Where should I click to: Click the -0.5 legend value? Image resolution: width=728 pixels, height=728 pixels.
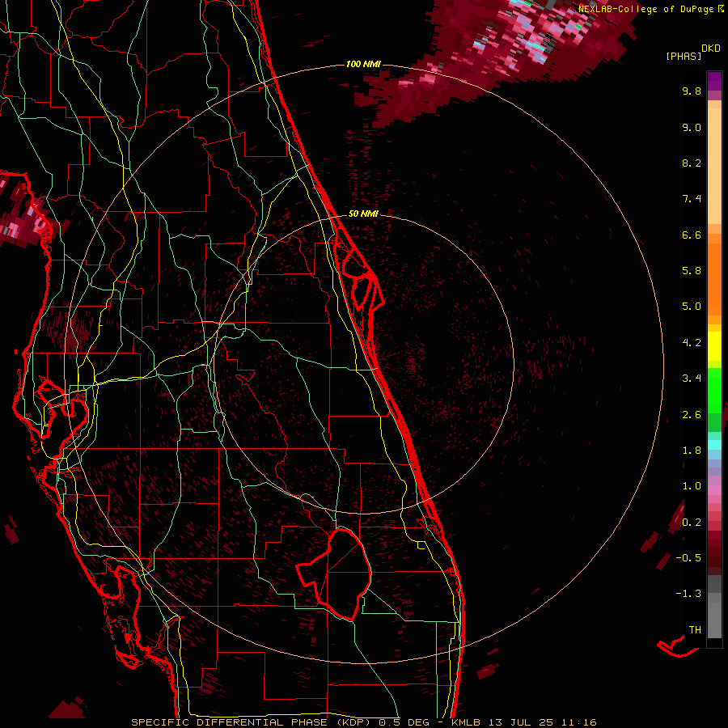(688, 558)
